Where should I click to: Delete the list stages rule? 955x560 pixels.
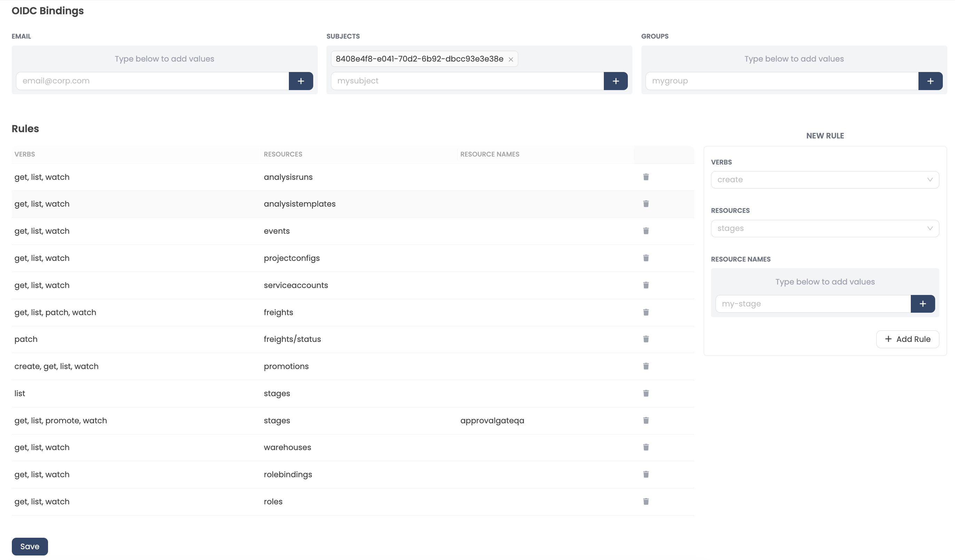pos(646,393)
